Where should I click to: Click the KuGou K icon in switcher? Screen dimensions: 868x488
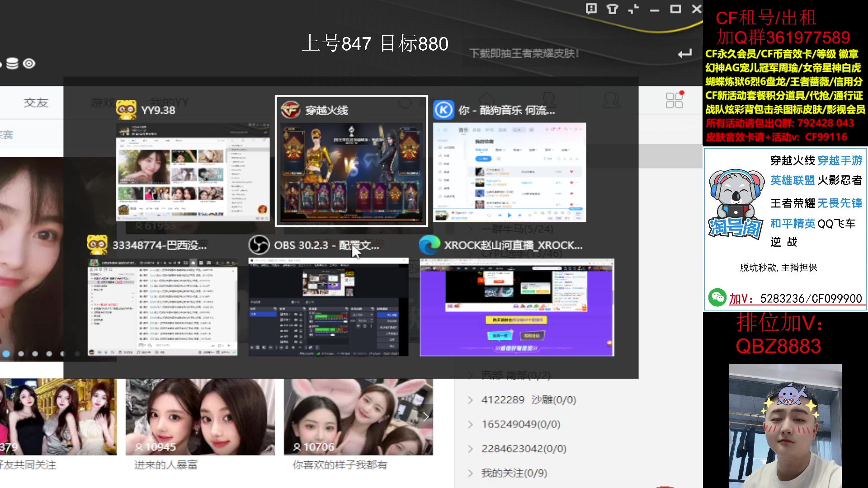(x=443, y=110)
